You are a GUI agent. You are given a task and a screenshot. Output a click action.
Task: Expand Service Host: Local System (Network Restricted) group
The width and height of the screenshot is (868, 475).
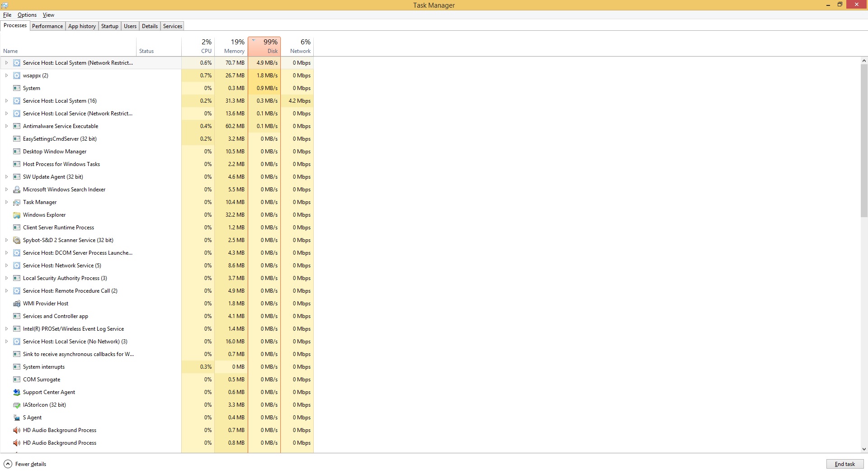(6, 63)
